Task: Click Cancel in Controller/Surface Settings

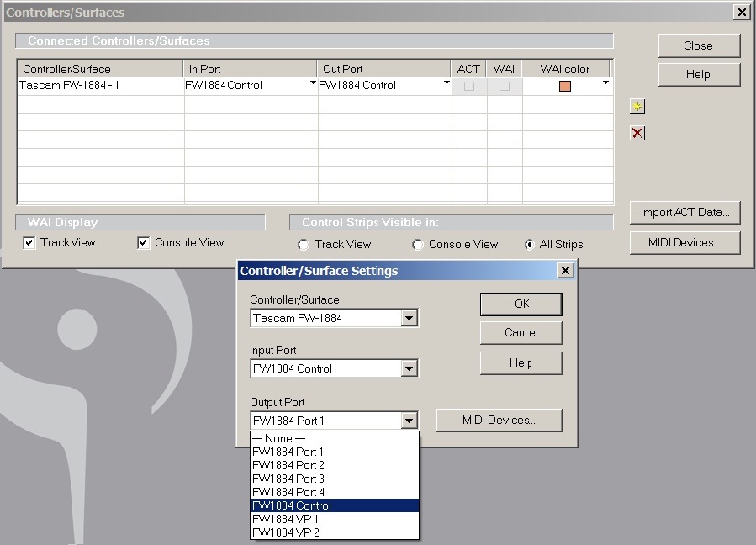Action: 521,333
